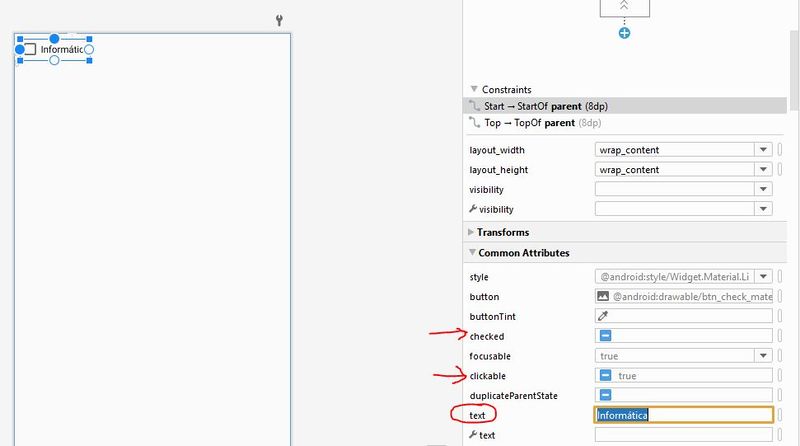
Task: Click the double-chevron inside the constraint widget
Action: [x=624, y=6]
